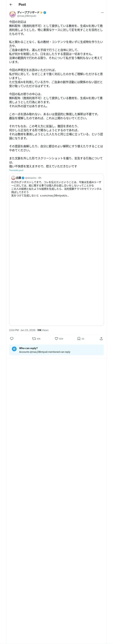Click the author's blue verified badge

[x=45, y=13]
